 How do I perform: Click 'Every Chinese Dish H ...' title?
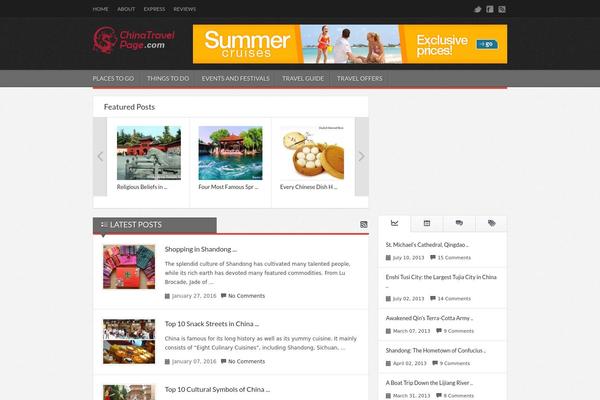click(x=308, y=187)
